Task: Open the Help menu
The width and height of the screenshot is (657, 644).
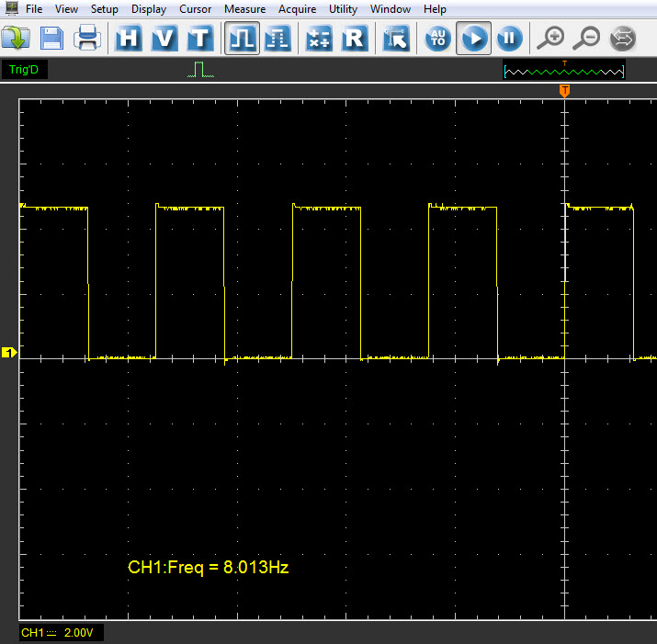Action: [435, 9]
